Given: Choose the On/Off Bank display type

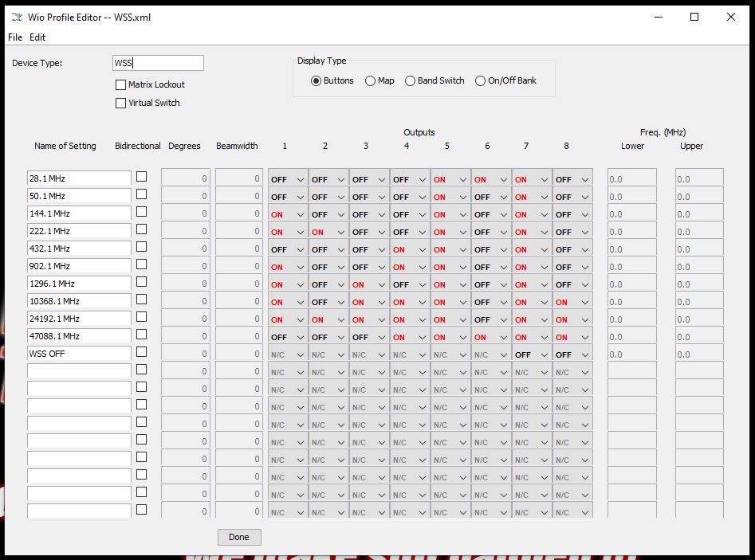Looking at the screenshot, I should [480, 80].
